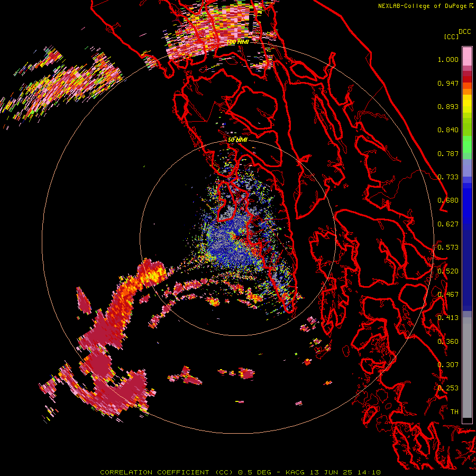The width and height of the screenshot is (476, 476).
Task: Click the 0.733 legend value
Action: [x=448, y=177]
